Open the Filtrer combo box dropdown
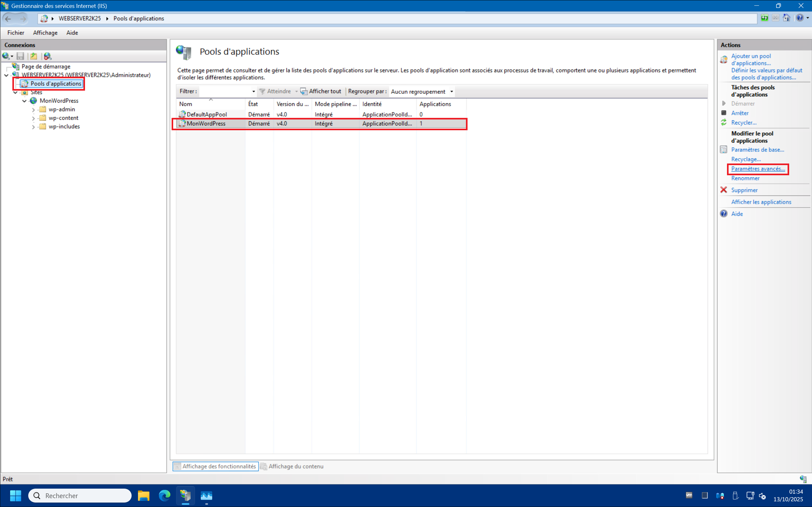 253,92
